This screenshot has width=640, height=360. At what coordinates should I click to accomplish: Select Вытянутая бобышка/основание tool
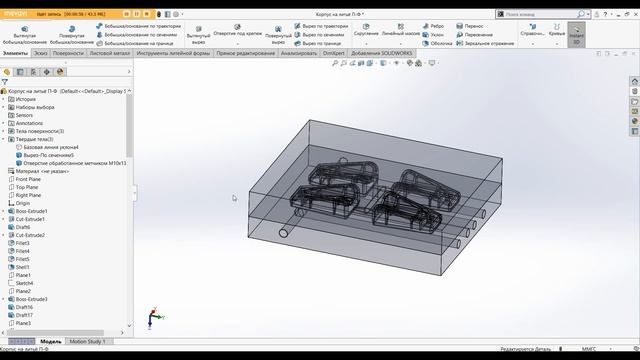24,35
